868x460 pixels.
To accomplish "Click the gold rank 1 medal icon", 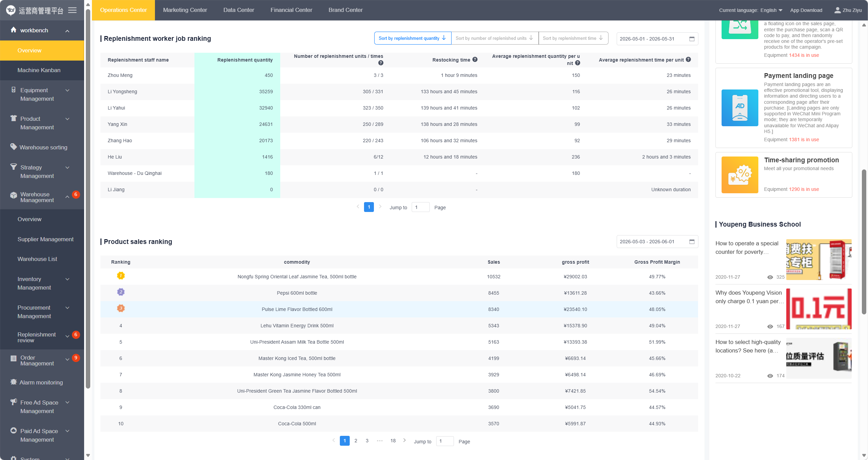I will coord(121,276).
